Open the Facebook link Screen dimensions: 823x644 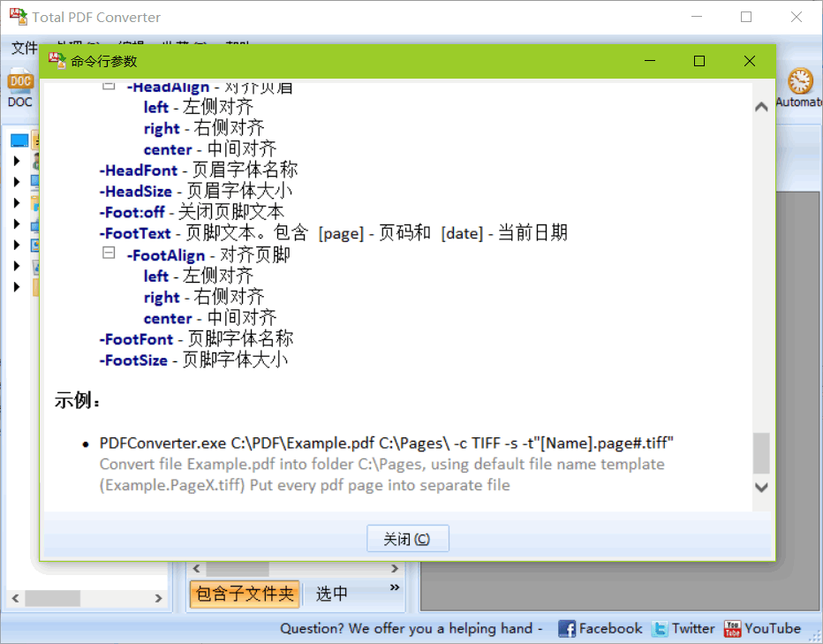coord(610,628)
